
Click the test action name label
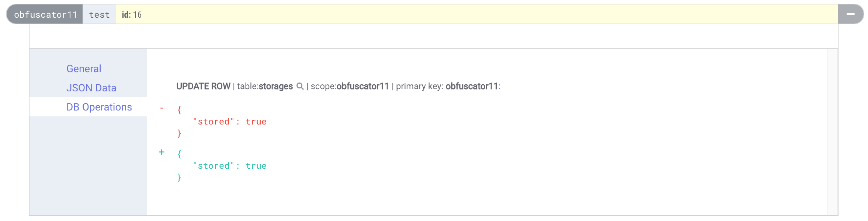pyautogui.click(x=99, y=14)
